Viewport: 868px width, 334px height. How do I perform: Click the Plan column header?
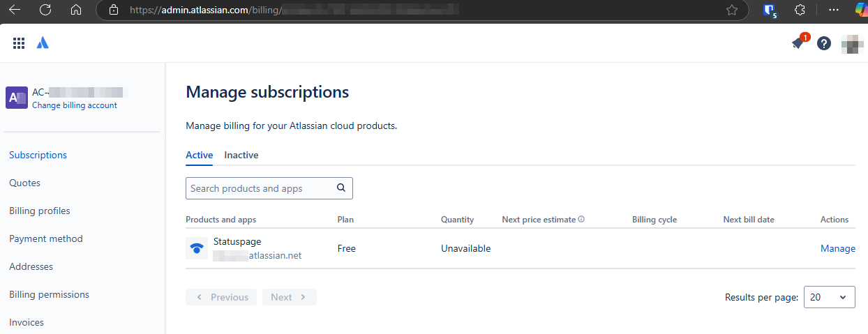pyautogui.click(x=345, y=219)
